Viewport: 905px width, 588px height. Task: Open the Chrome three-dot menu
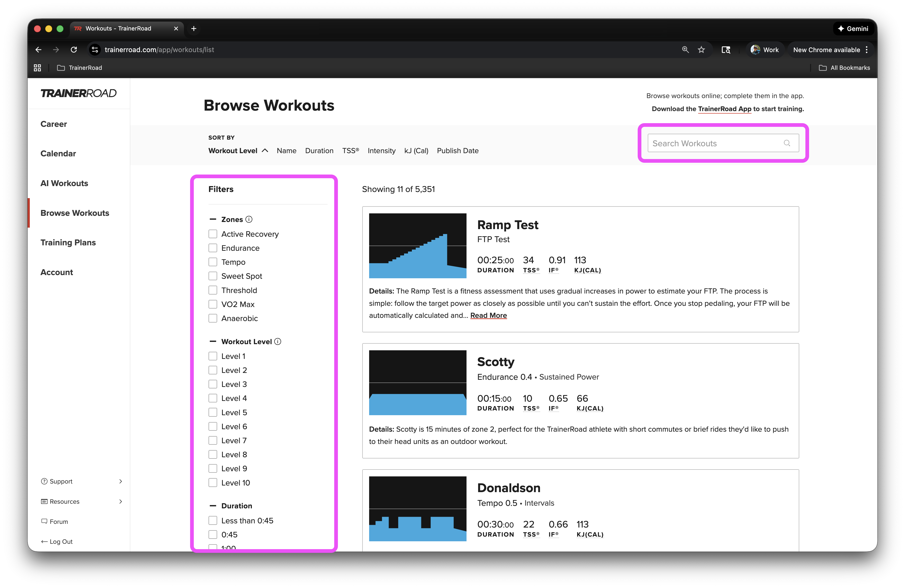click(867, 50)
